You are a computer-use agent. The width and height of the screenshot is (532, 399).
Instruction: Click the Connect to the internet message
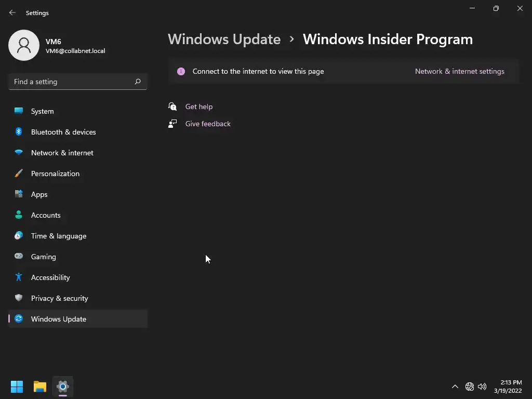click(x=258, y=71)
